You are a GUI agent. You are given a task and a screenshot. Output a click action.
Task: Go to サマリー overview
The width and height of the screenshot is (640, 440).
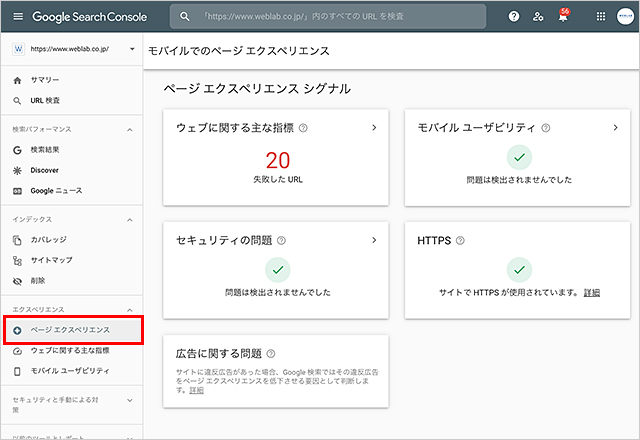[x=44, y=80]
